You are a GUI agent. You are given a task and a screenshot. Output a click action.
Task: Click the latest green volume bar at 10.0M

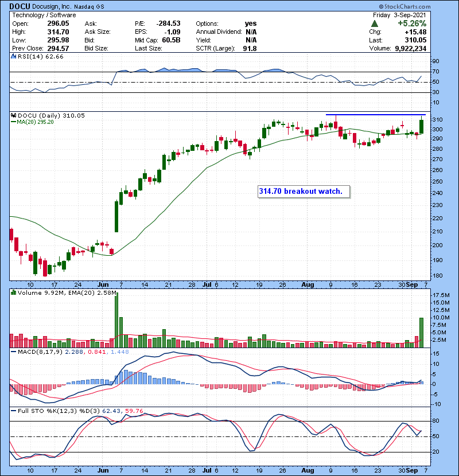(421, 333)
